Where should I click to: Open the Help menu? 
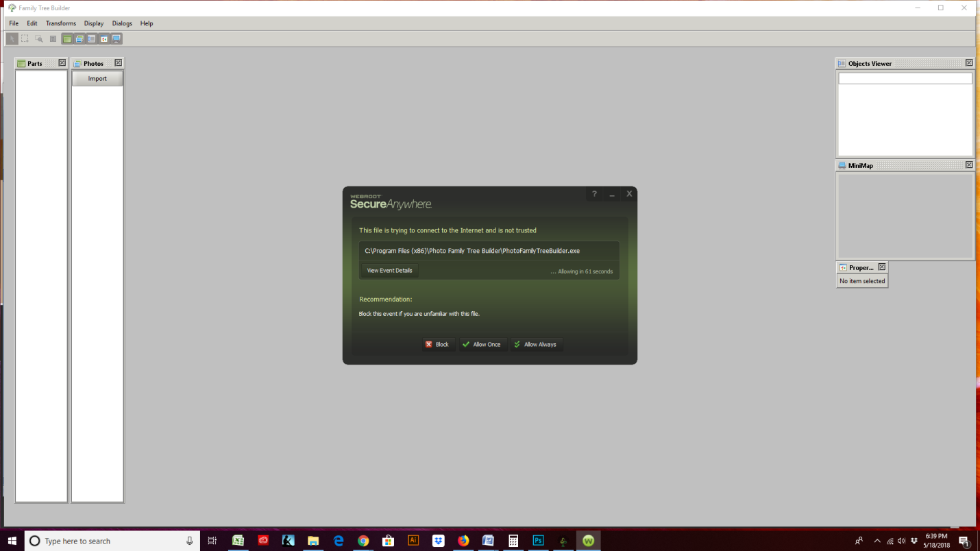point(147,23)
